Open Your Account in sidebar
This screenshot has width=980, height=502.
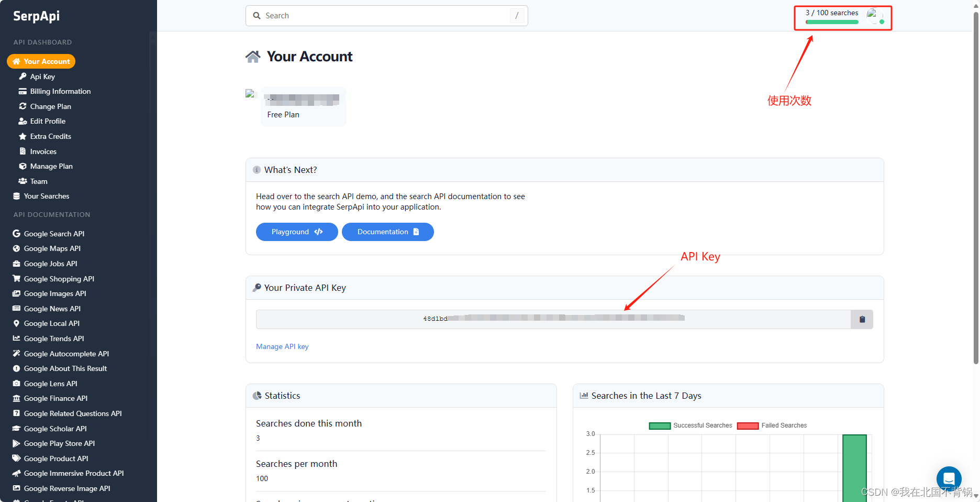41,61
